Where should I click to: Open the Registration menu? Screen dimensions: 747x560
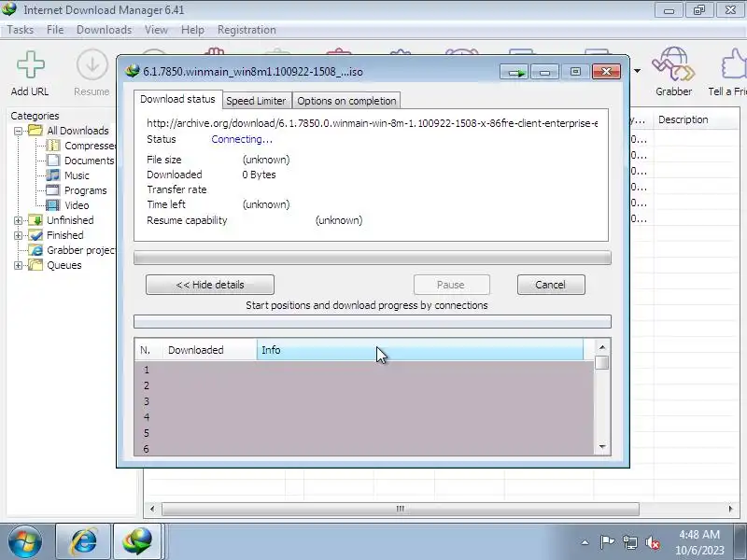[x=247, y=30]
